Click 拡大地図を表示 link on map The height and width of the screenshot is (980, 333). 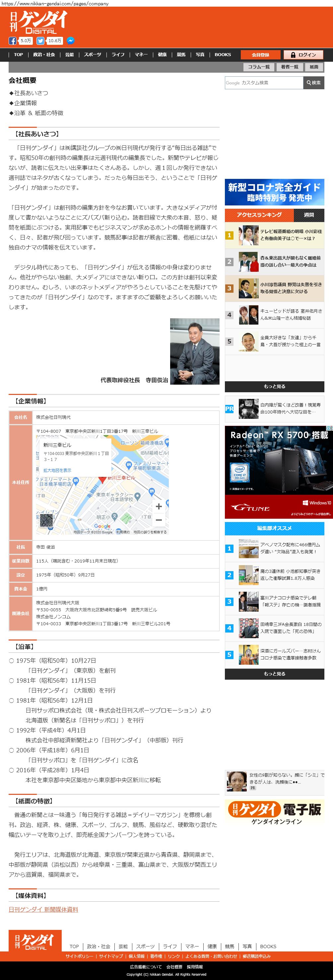click(x=57, y=470)
